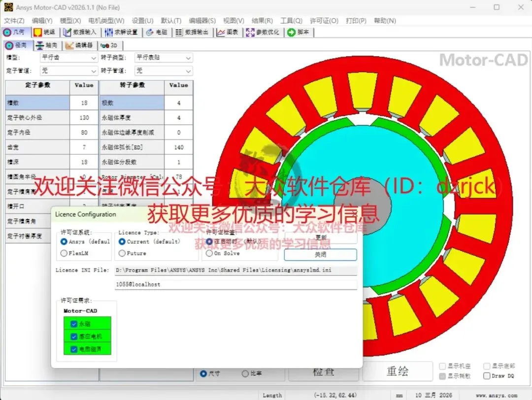This screenshot has height=400, width=532.
Task: Open the 模型(X) menu
Action: pyautogui.click(x=70, y=21)
